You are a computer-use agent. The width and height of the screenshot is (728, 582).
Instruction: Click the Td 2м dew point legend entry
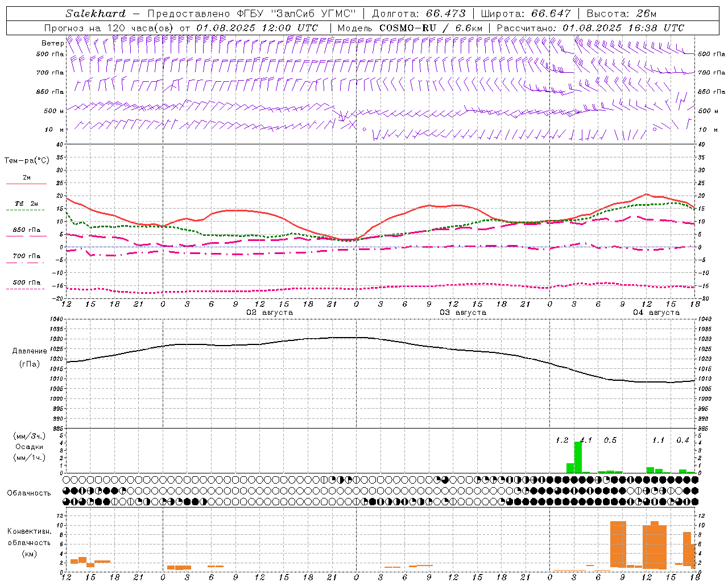pyautogui.click(x=27, y=203)
